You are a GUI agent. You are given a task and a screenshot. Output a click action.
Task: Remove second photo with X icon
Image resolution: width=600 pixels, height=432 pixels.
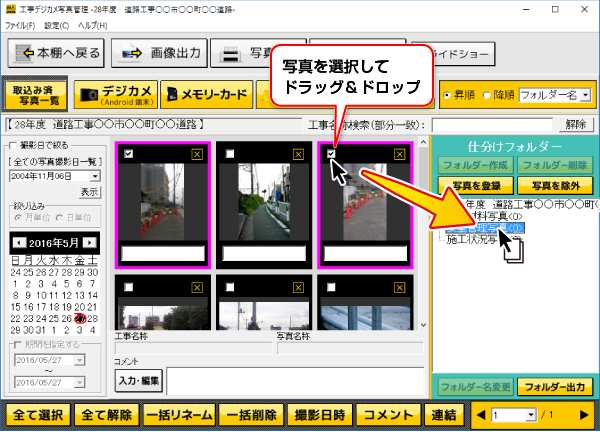(298, 154)
